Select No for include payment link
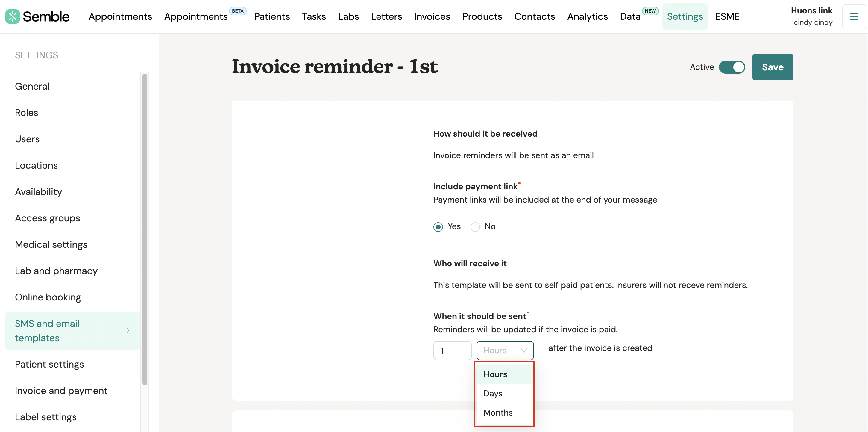Viewport: 868px width, 432px height. pyautogui.click(x=475, y=227)
